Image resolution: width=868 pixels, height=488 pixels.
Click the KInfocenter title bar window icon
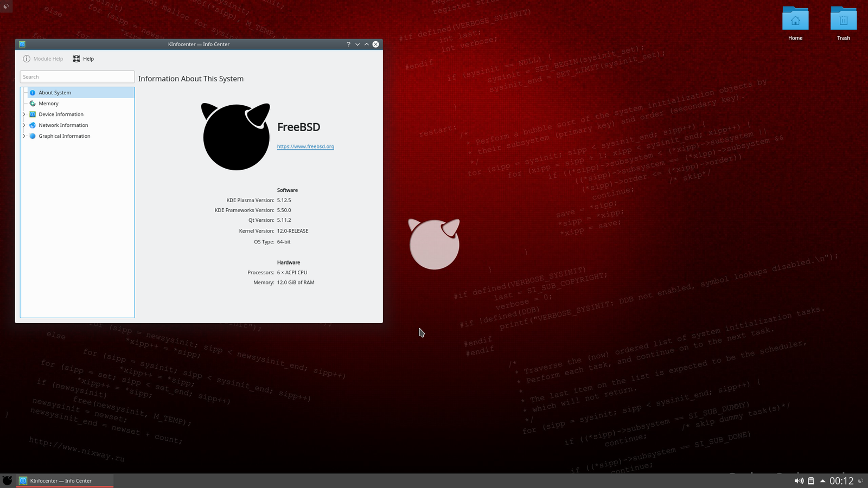click(22, 44)
